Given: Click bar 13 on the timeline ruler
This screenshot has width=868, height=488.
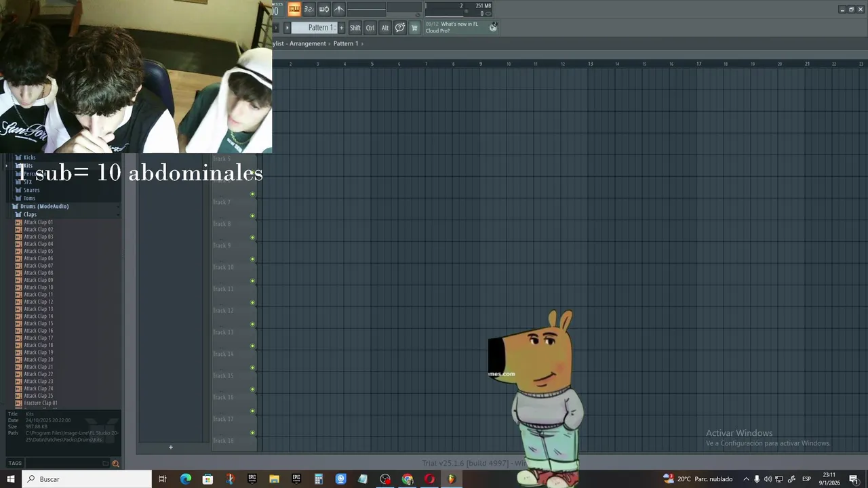Looking at the screenshot, I should [x=590, y=64].
